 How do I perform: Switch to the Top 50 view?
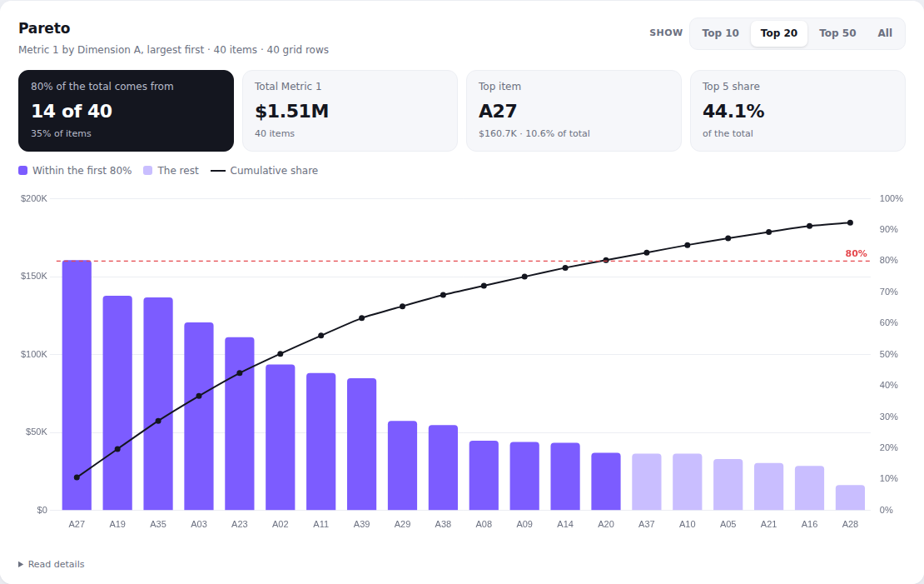tap(837, 33)
